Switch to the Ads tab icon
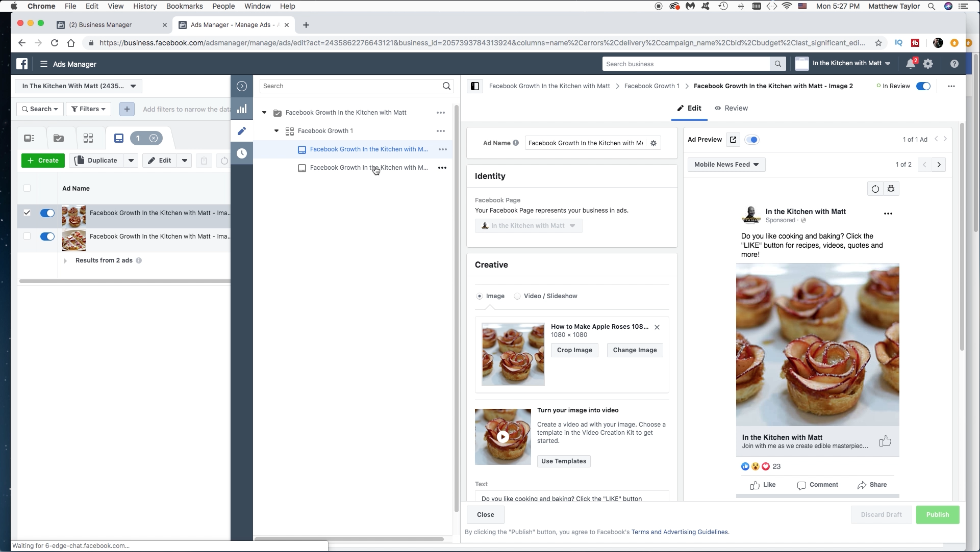The height and width of the screenshot is (552, 980). coord(119,138)
